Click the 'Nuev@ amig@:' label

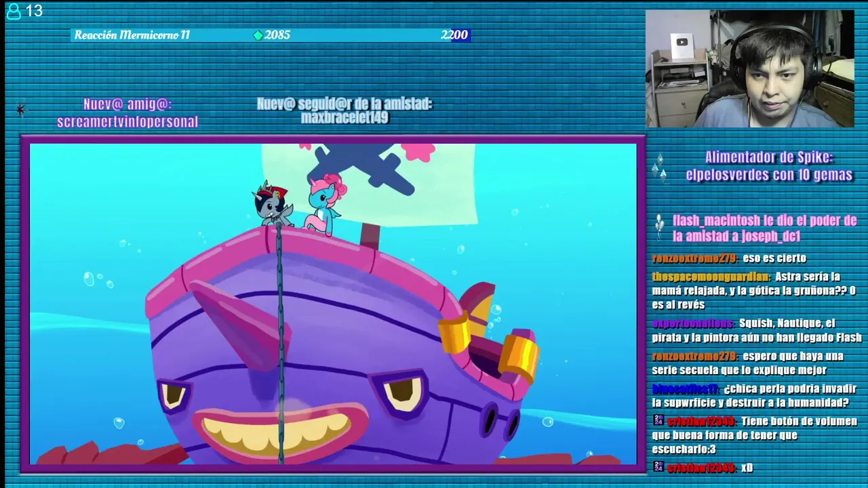coord(127,104)
